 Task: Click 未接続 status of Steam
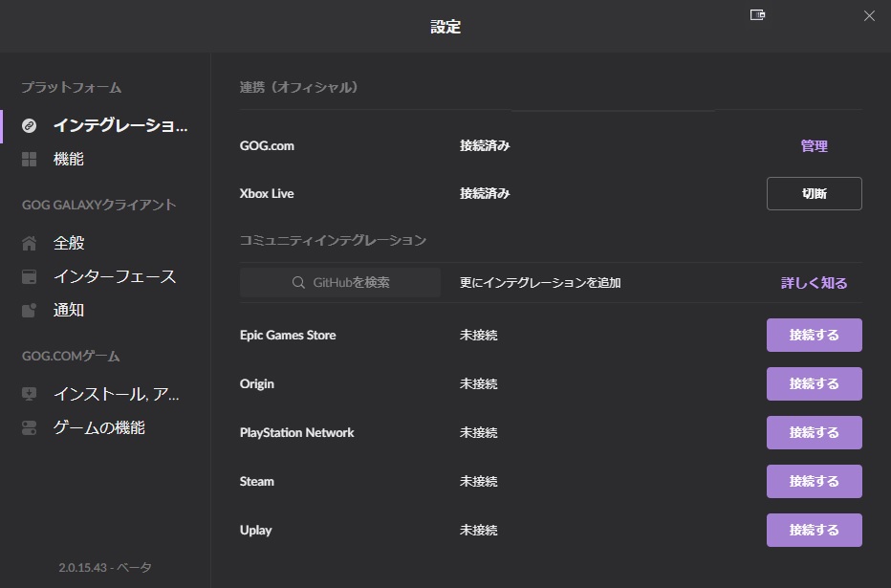click(478, 482)
